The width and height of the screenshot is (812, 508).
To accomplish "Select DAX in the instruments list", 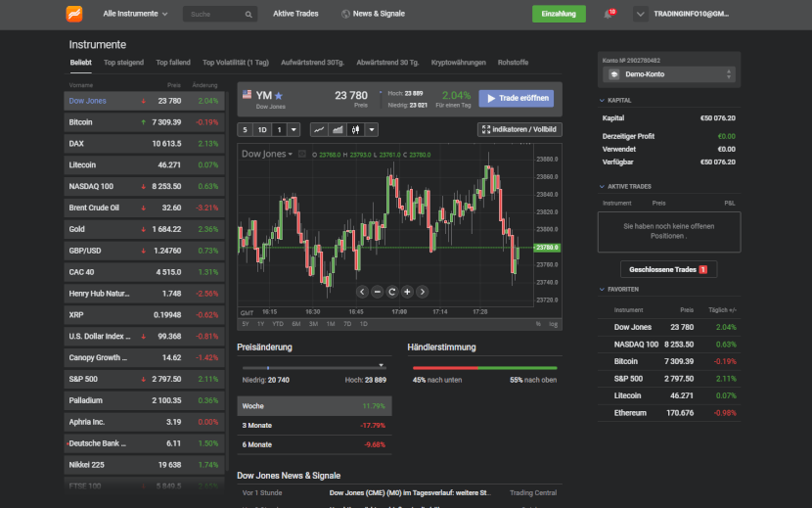I will click(x=144, y=144).
